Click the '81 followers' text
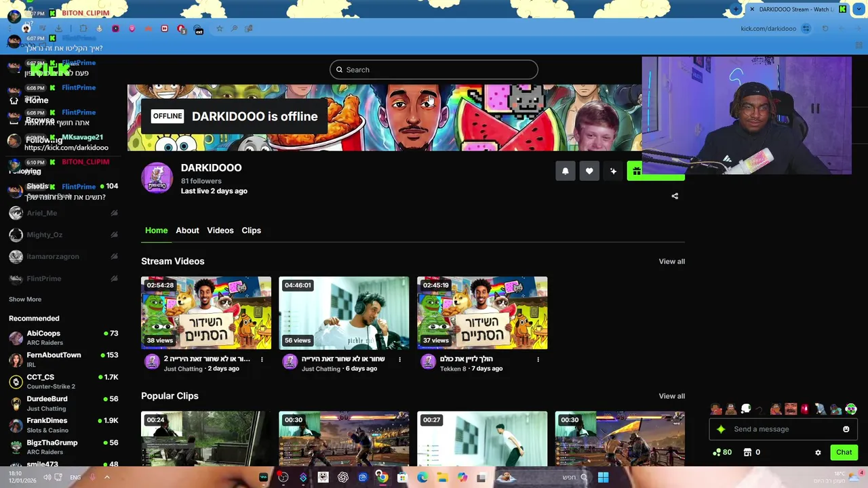Screen dimensions: 868x488 point(201,181)
